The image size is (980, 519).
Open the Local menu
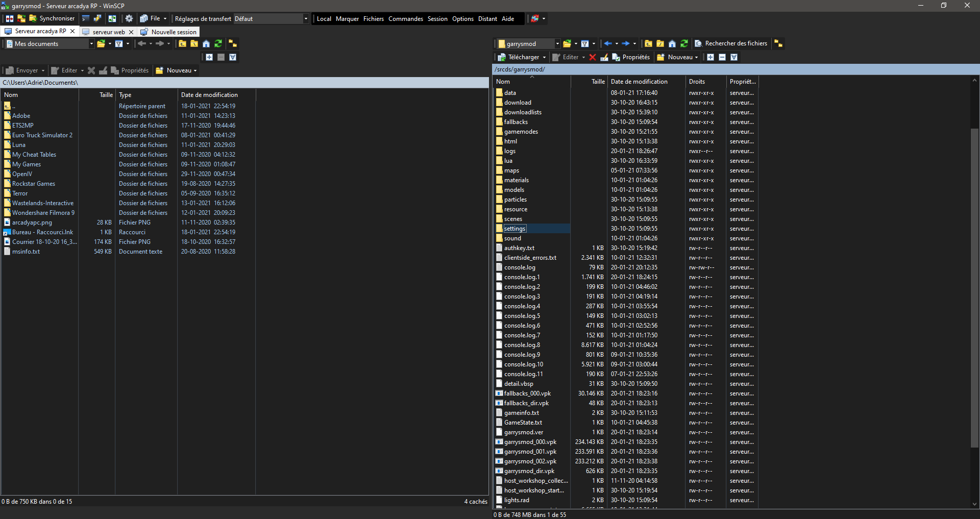[324, 19]
